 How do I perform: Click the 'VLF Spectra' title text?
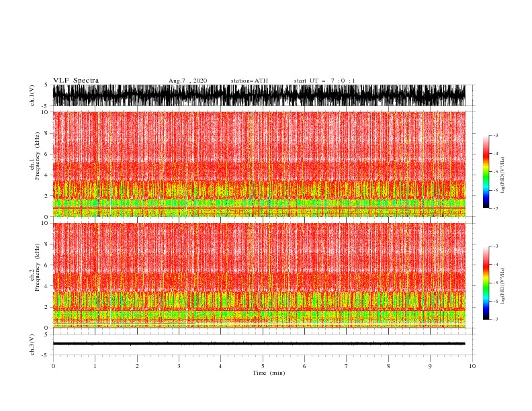pyautogui.click(x=76, y=81)
